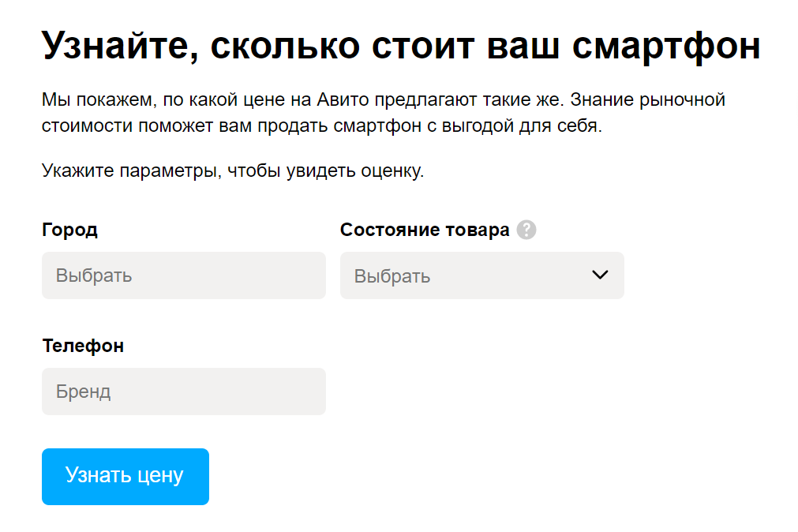Screen dimensions: 798x532
Task: Click the sentence starting with Знание рыночной
Action: pyautogui.click(x=647, y=100)
